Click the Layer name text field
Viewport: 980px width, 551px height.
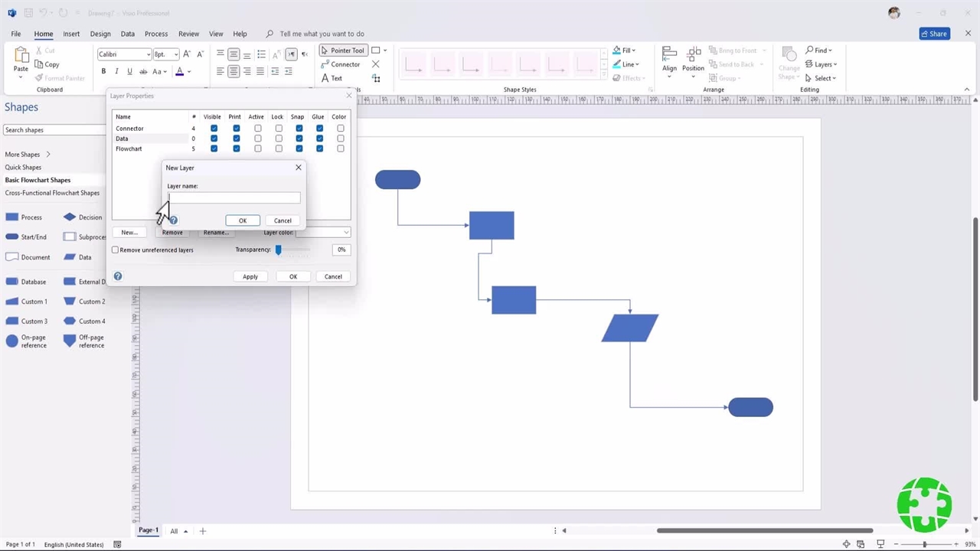[234, 197]
